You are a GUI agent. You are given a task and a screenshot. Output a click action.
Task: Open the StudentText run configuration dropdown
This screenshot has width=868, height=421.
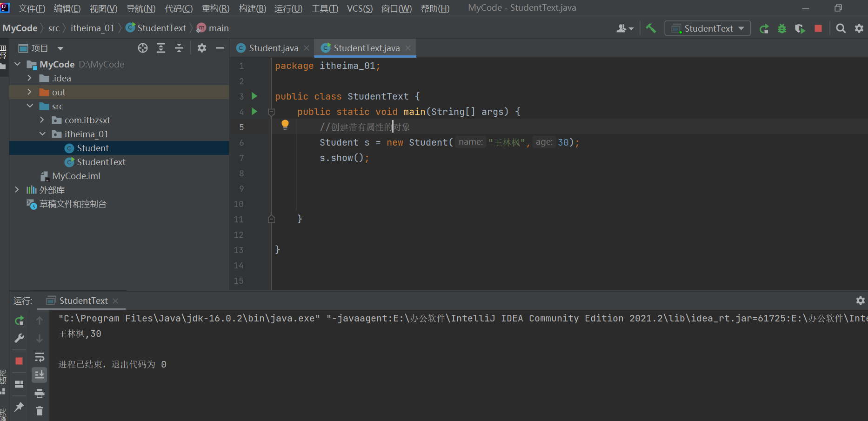708,28
